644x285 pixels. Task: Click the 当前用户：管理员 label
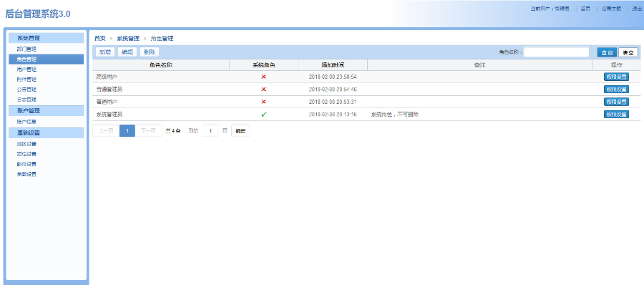(550, 9)
